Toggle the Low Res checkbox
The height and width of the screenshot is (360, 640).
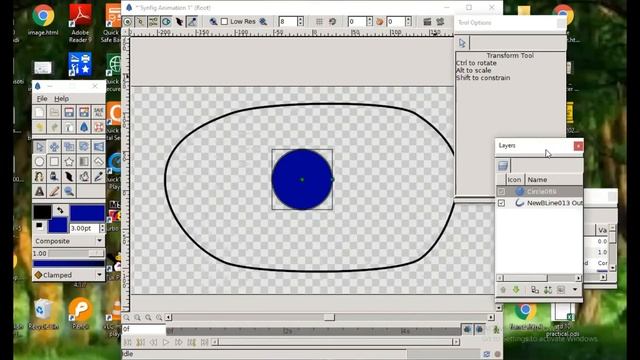click(x=224, y=22)
